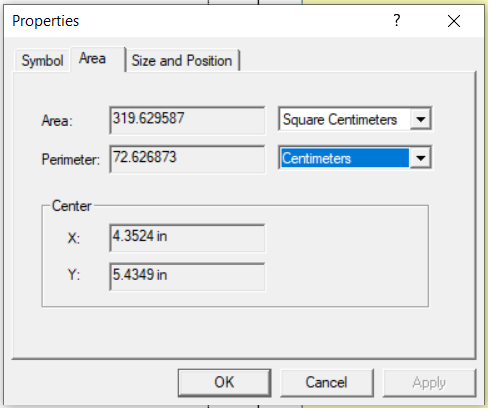This screenshot has width=491, height=411.
Task: Click the help question mark icon
Action: click(x=396, y=21)
